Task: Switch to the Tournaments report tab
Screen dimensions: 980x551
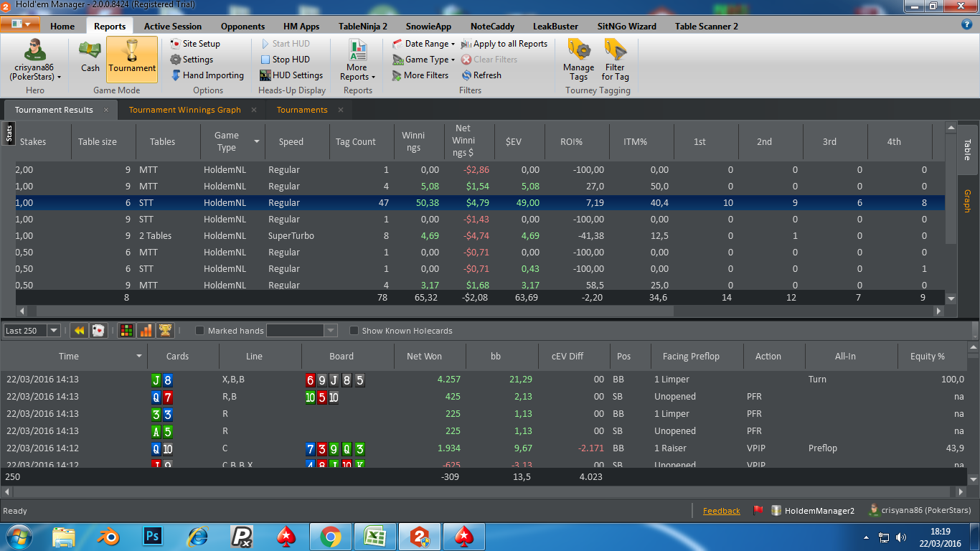Action: pos(302,110)
